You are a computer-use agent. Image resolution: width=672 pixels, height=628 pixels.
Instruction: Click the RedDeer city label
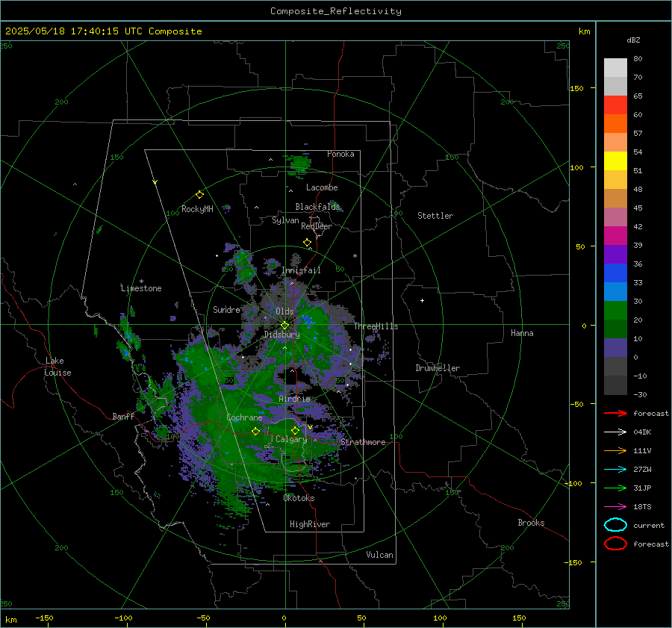[317, 226]
